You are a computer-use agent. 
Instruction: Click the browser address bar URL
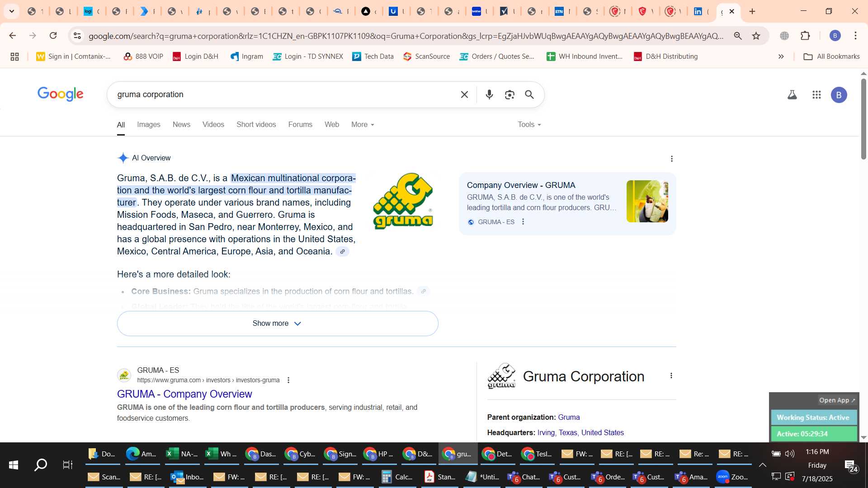pos(406,36)
